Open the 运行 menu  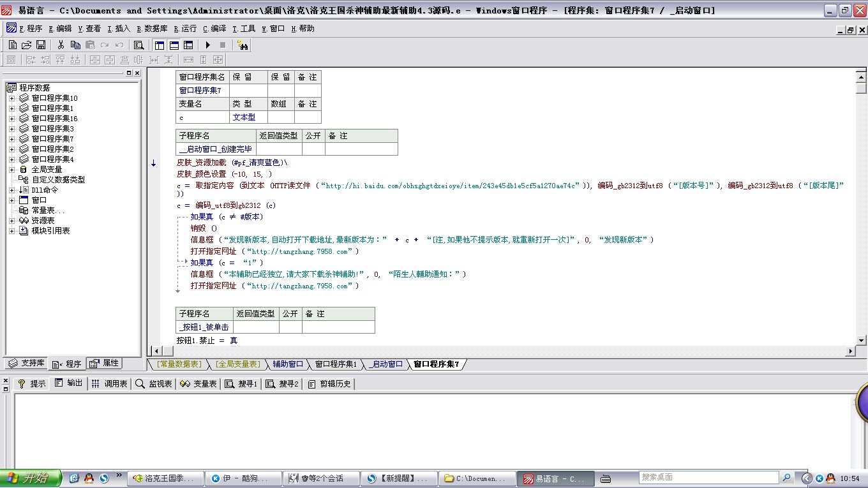pyautogui.click(x=185, y=29)
